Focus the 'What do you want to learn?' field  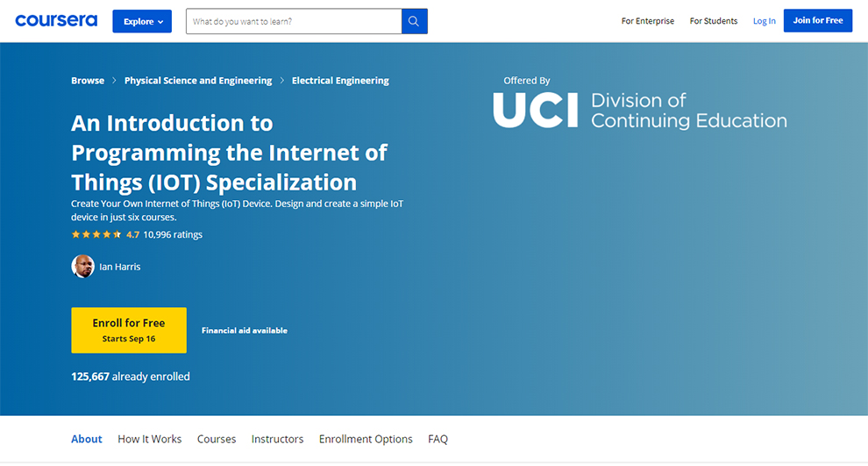point(294,21)
